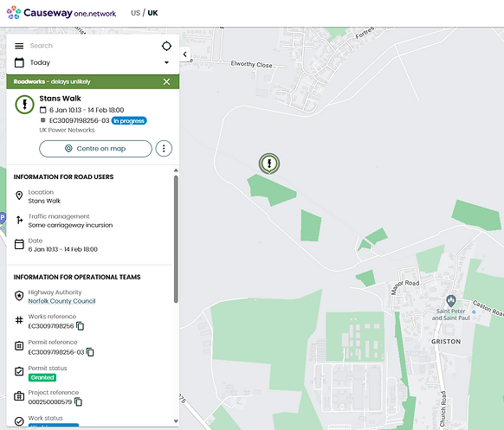Switch region to US

click(x=135, y=13)
